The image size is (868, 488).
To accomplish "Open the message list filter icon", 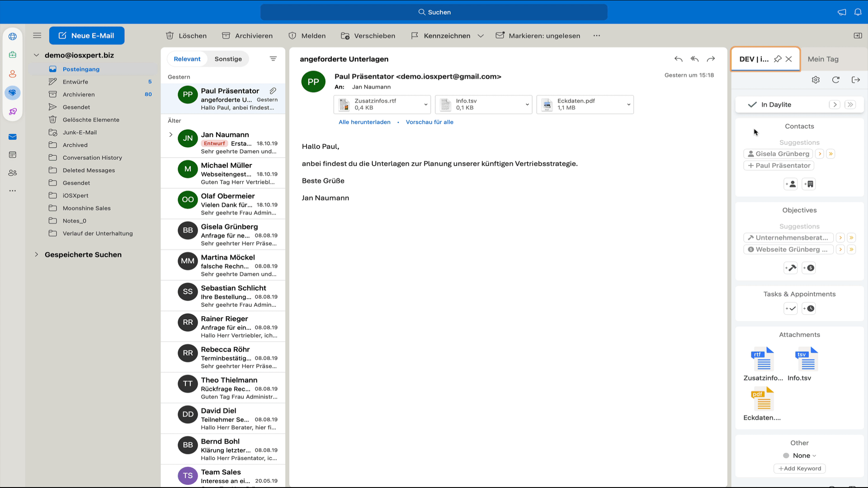I will 273,59.
